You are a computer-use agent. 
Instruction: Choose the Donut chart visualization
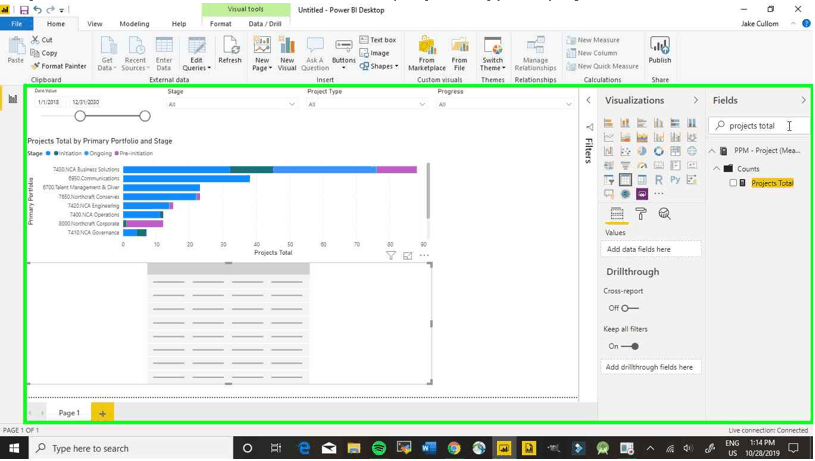tap(659, 151)
